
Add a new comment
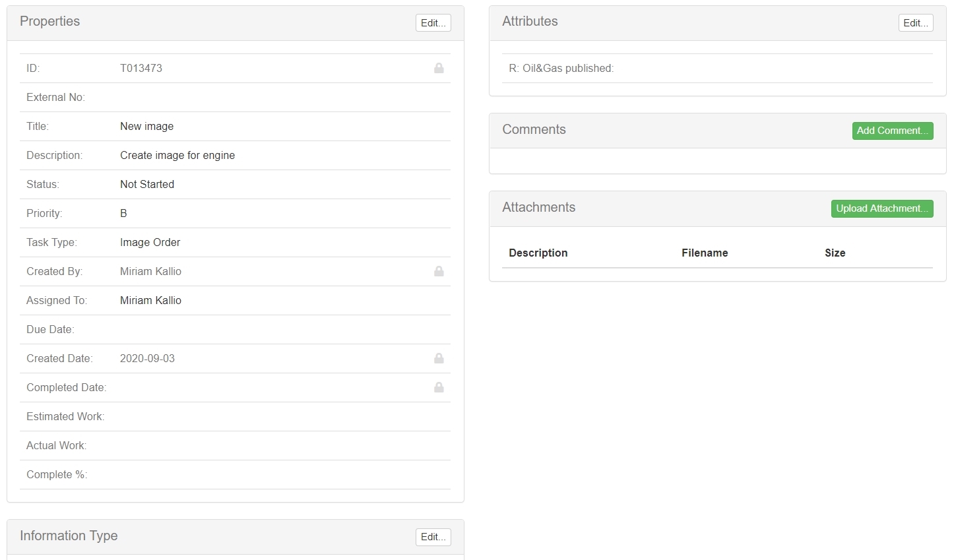click(892, 131)
